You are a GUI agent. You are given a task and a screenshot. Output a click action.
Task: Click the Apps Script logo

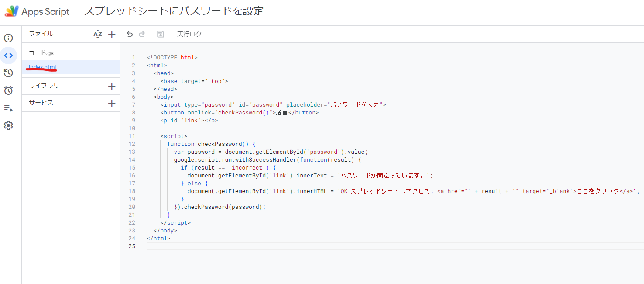(x=12, y=11)
